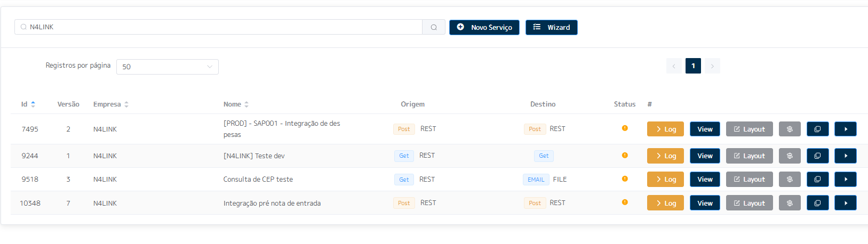Open Layout for service 10348
The image size is (868, 244).
pos(750,203)
